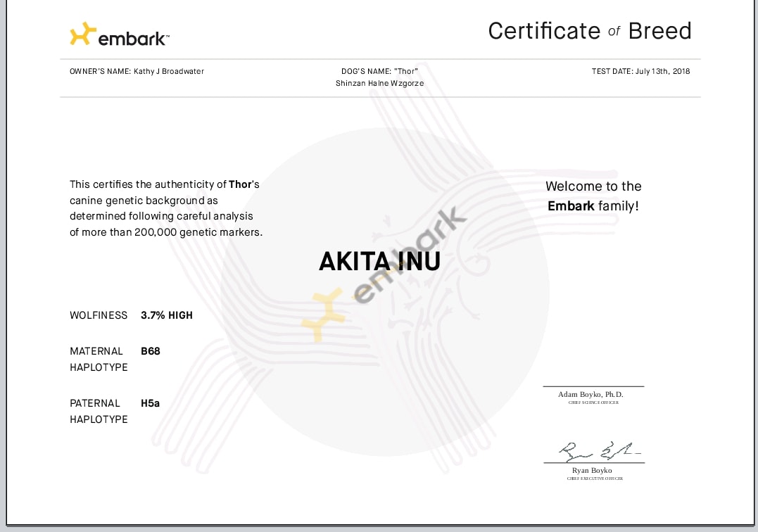
Task: Click the line "This certifies the authenticity of Thor's"
Action: click(165, 184)
